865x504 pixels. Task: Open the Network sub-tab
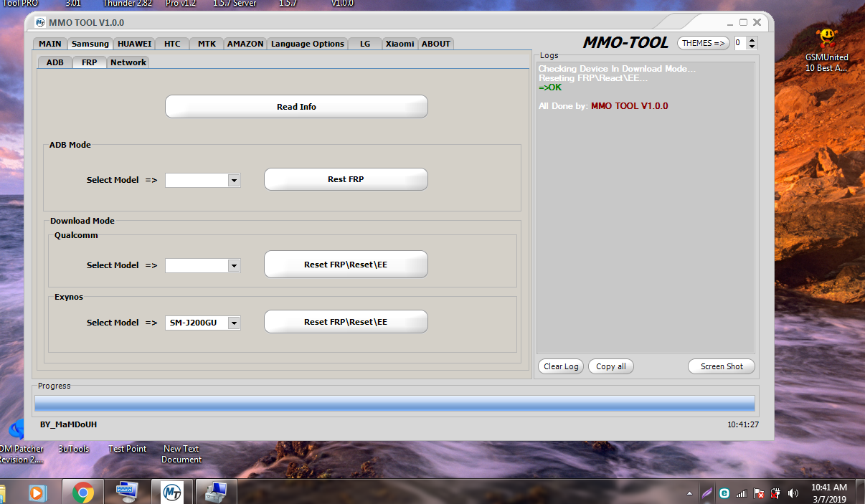(128, 62)
